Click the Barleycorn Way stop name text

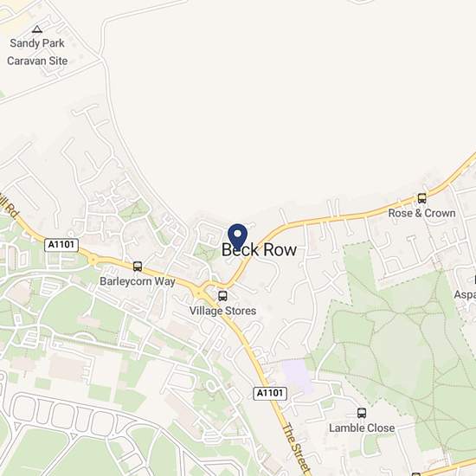point(138,281)
